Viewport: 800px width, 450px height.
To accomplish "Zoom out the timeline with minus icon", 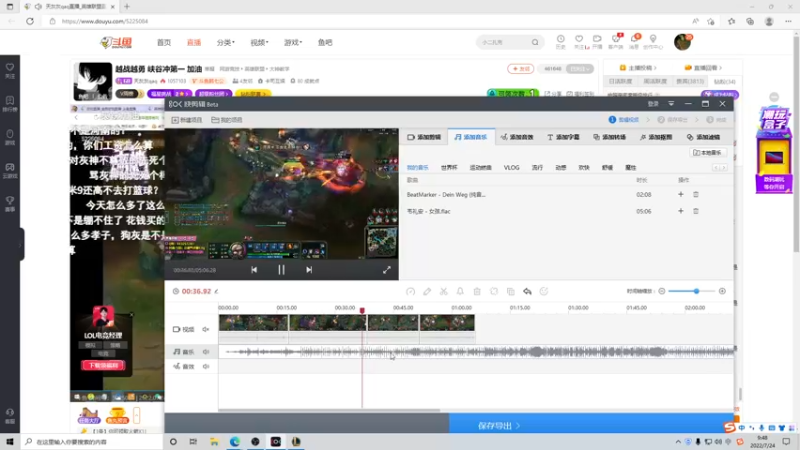I will pos(662,291).
